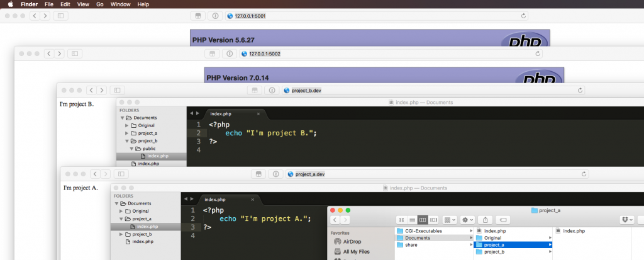Reload the 127.0.0.1:5001 Safari page
The height and width of the screenshot is (260, 644).
click(538, 15)
